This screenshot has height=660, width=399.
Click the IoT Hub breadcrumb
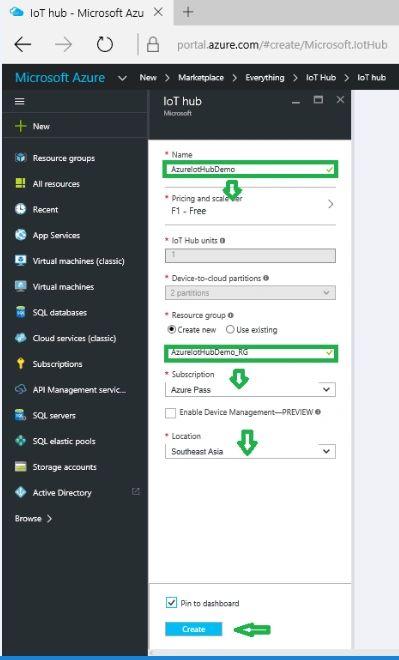(x=321, y=78)
